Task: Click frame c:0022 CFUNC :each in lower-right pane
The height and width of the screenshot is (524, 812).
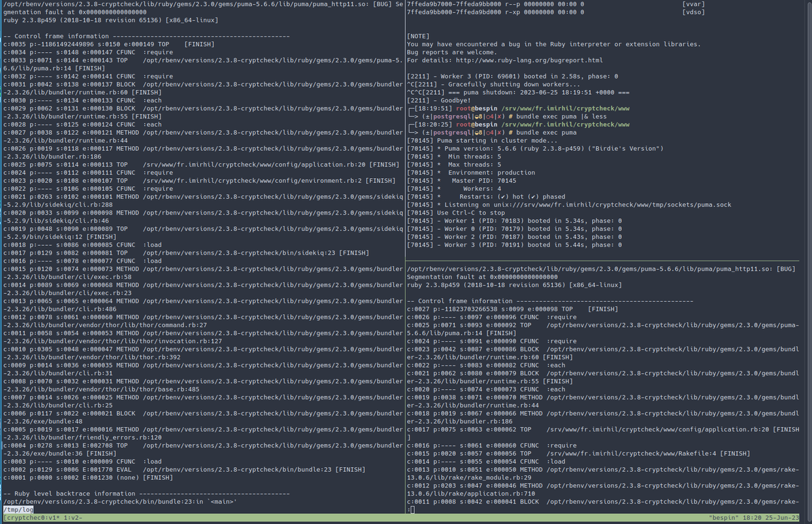Action: click(x=486, y=365)
